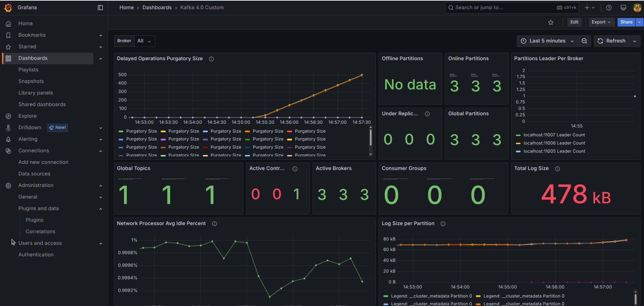Click info icon on Total Log Size panel
The height and width of the screenshot is (306, 644).
(x=557, y=169)
